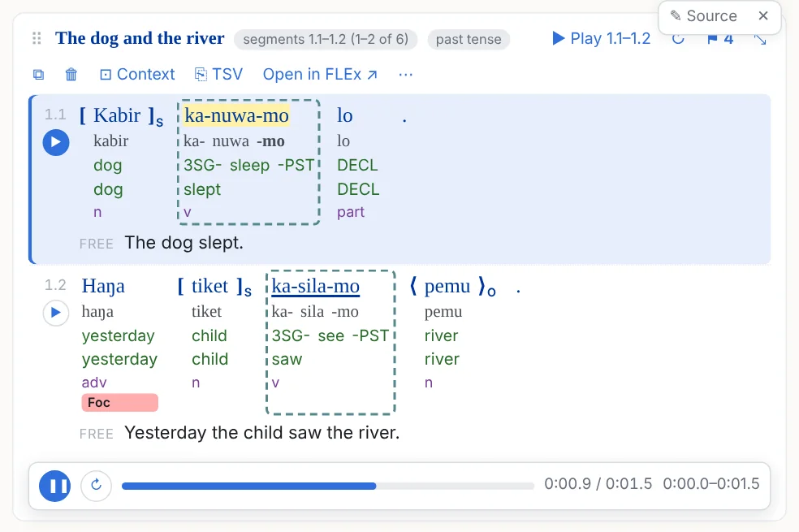Open the more options ellipsis menu

[x=406, y=75]
